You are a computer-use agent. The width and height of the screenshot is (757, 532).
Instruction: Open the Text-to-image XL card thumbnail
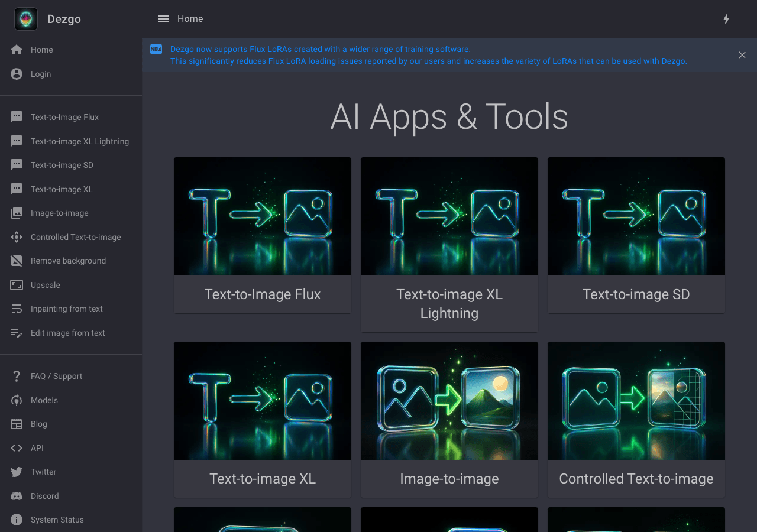click(x=263, y=401)
